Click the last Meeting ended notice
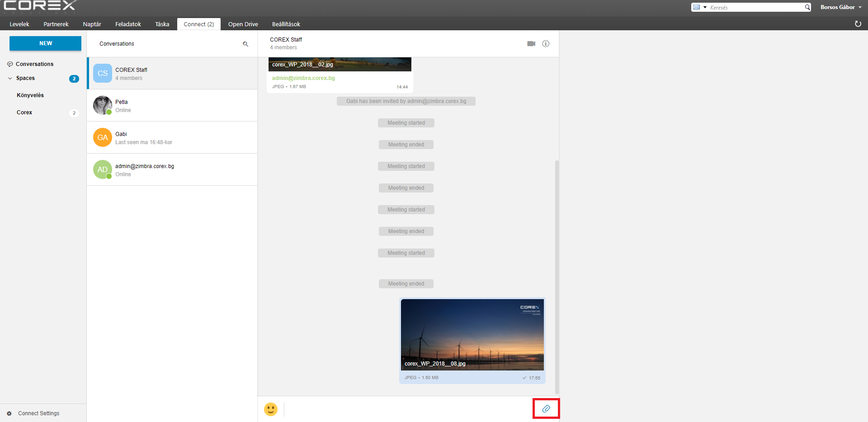The width and height of the screenshot is (868, 422). 406,284
